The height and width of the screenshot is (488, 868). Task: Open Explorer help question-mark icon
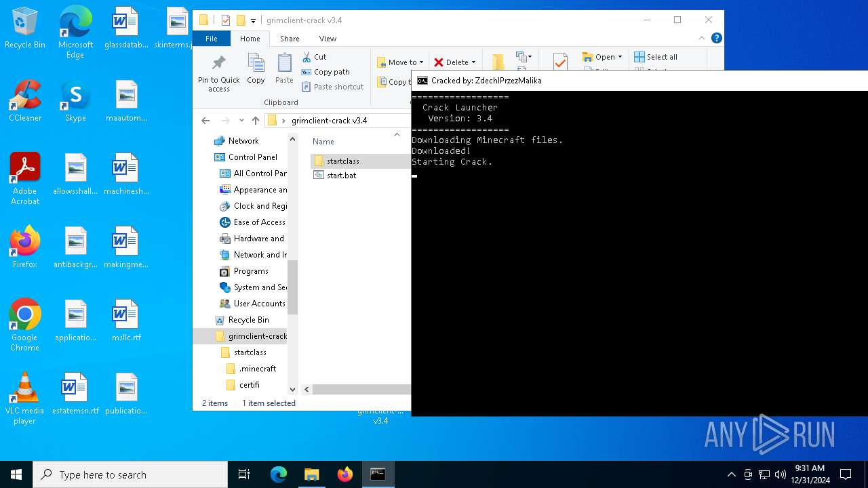(716, 39)
